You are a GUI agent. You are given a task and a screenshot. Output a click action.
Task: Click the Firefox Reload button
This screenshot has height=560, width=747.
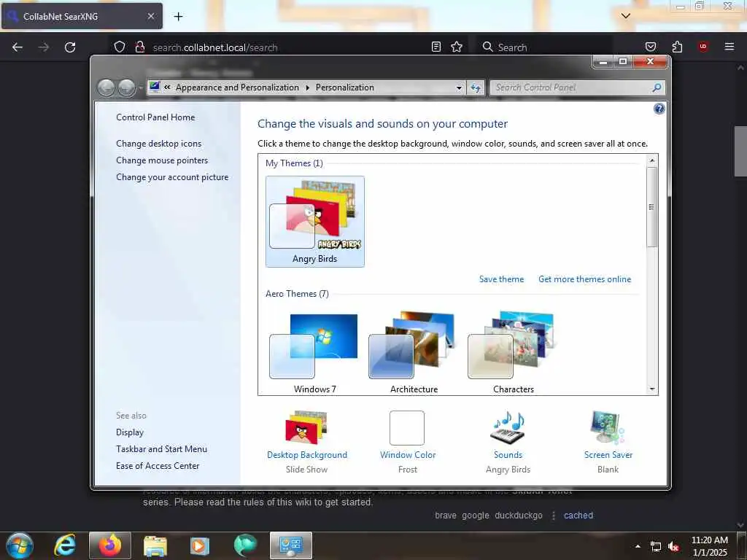(x=70, y=47)
